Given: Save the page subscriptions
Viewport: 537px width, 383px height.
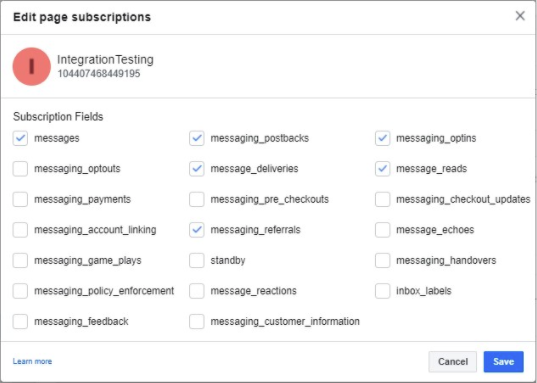Looking at the screenshot, I should (503, 362).
